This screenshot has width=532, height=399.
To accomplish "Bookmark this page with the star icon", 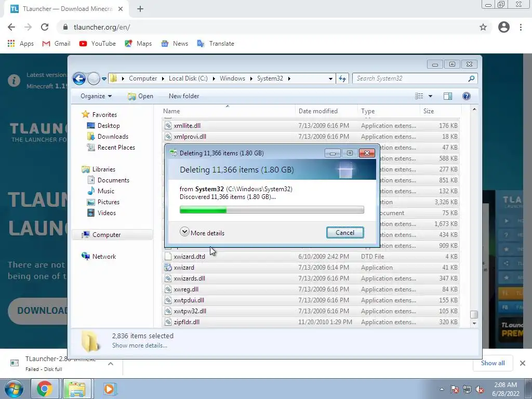I will click(483, 27).
